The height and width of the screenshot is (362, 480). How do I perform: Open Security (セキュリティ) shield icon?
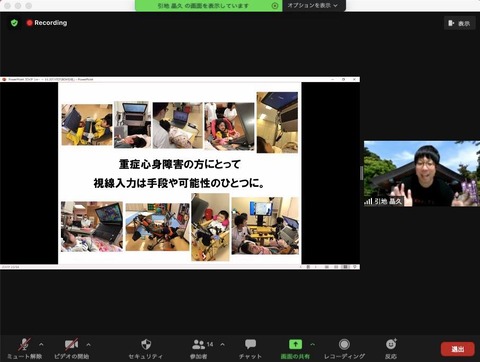coord(146,349)
